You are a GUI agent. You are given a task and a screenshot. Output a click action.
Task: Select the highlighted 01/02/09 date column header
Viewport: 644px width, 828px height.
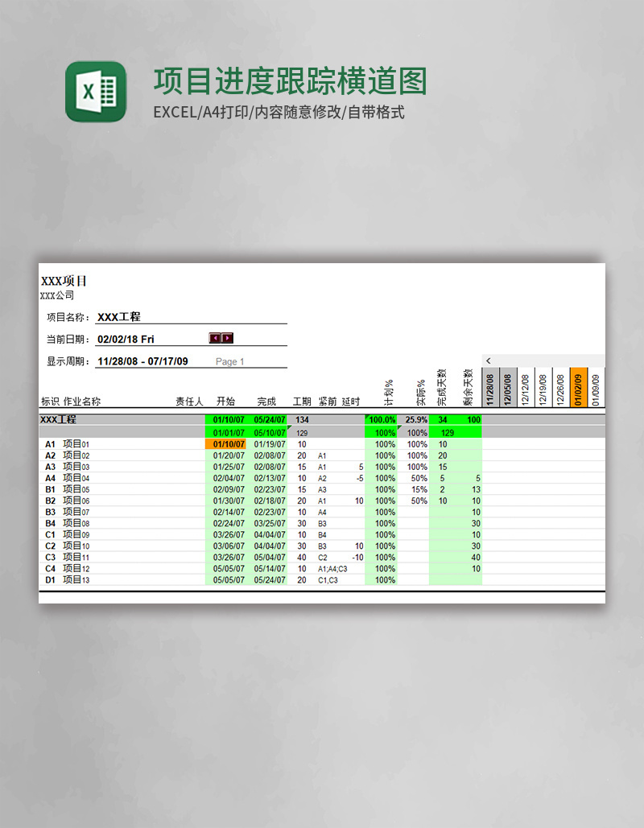(x=579, y=387)
